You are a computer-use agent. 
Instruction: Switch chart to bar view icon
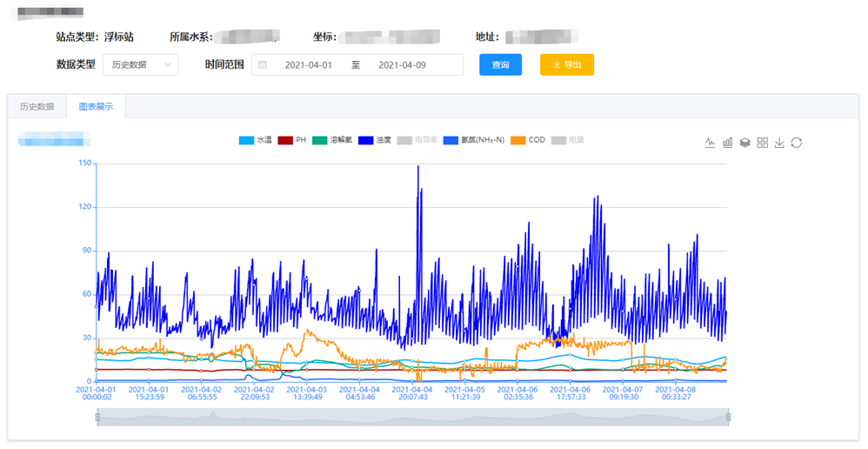pos(727,143)
